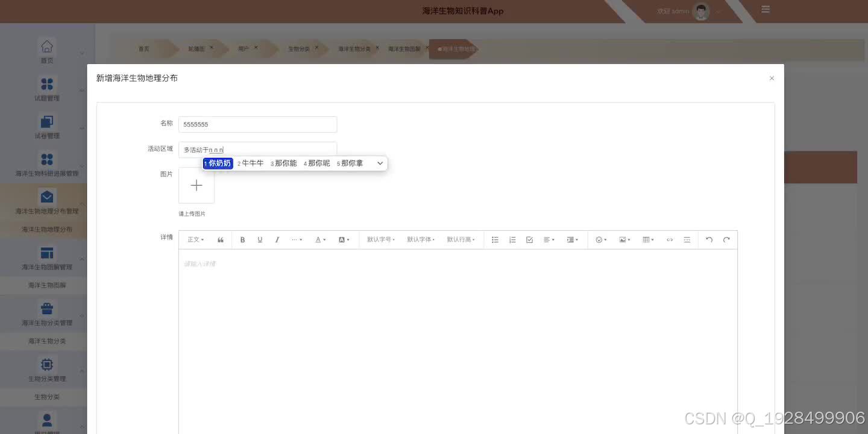
Task: Select 海洋生物地理分布 sidebar submenu item
Action: pos(46,230)
